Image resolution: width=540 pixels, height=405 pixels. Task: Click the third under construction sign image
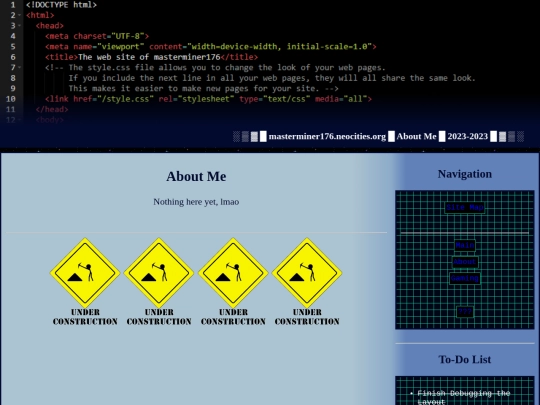click(x=233, y=282)
